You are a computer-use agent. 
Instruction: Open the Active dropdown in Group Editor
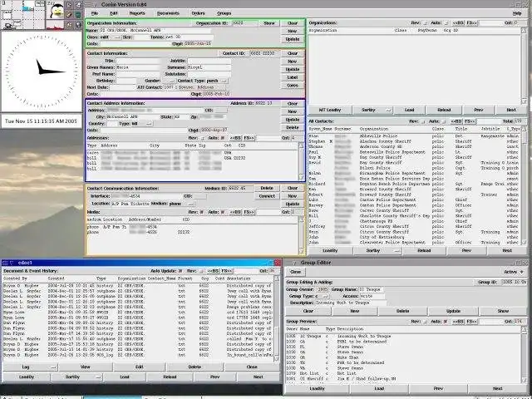pos(514,272)
